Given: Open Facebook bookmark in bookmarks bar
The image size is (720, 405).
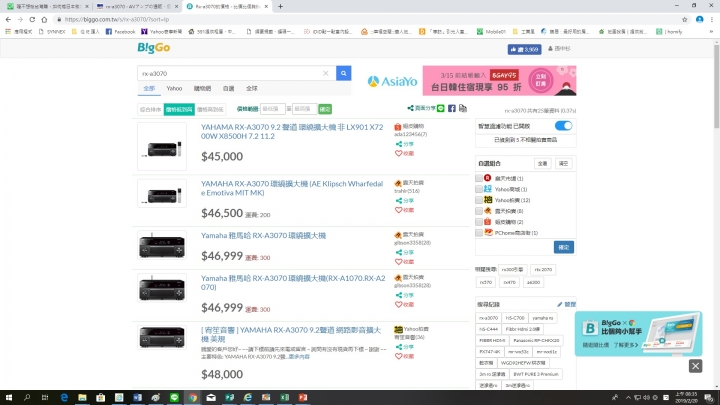Looking at the screenshot, I should (120, 32).
